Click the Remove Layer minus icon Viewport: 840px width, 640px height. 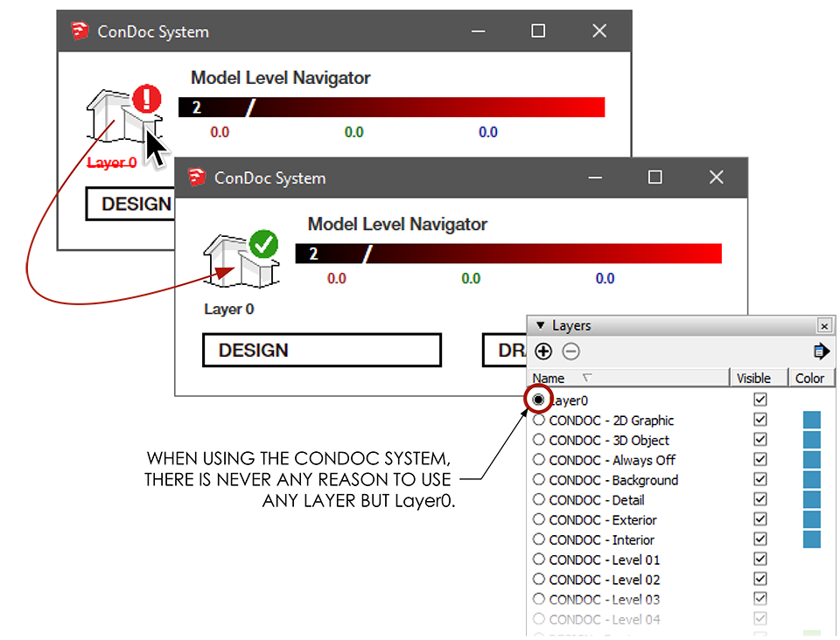571,351
